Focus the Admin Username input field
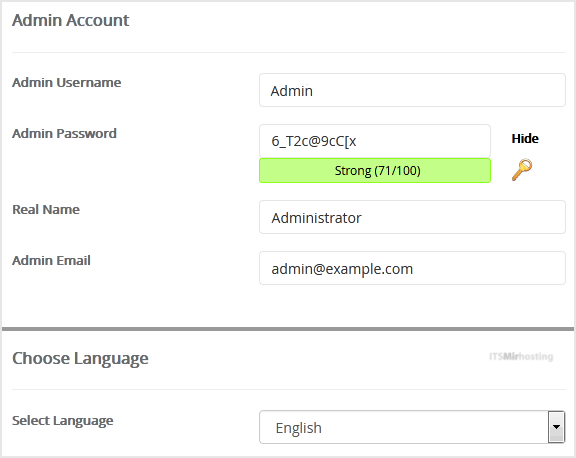 tap(412, 90)
